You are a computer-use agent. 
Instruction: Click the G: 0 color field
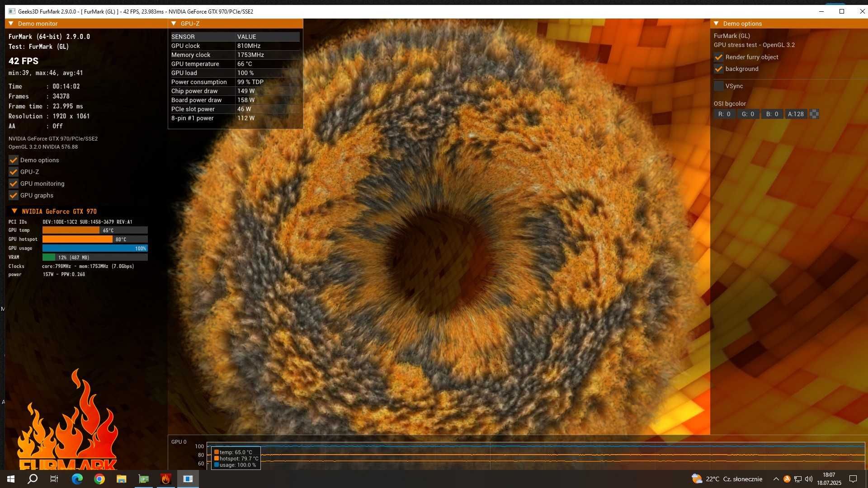[x=748, y=114]
